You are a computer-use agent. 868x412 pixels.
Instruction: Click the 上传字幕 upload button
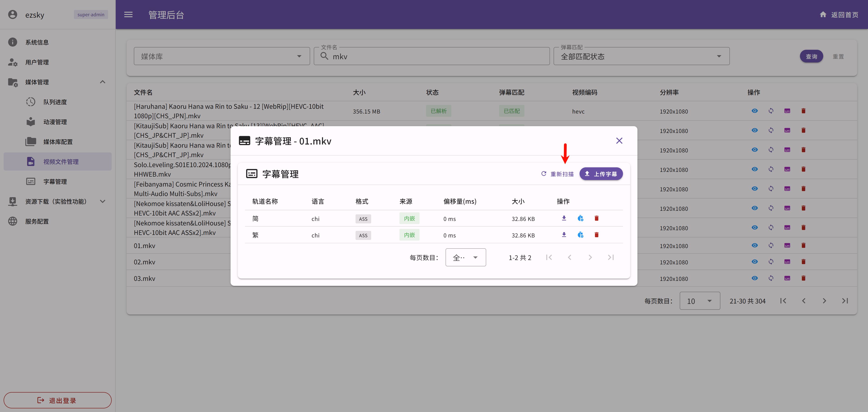601,174
